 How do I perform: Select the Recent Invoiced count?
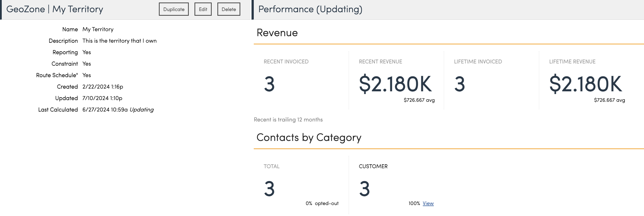(x=269, y=84)
